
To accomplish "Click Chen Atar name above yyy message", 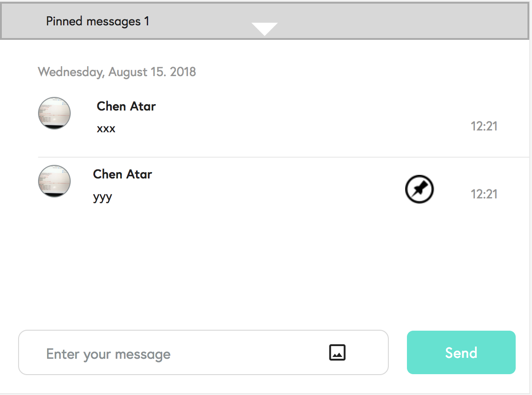I will coord(122,174).
